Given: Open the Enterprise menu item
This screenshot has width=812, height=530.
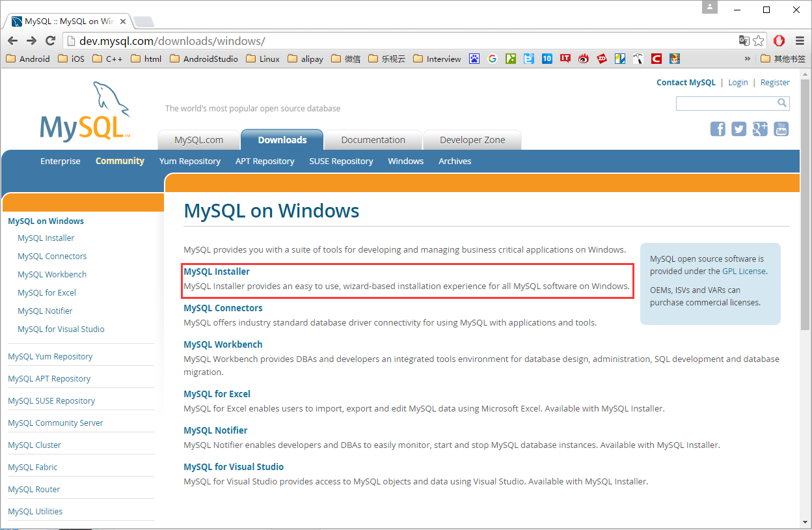Looking at the screenshot, I should pyautogui.click(x=61, y=161).
